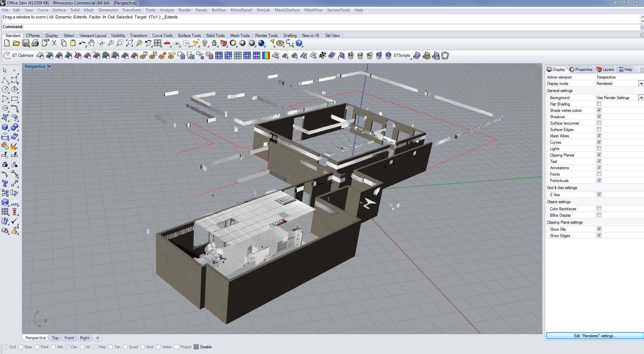Open the Display mode dropdown

click(641, 84)
